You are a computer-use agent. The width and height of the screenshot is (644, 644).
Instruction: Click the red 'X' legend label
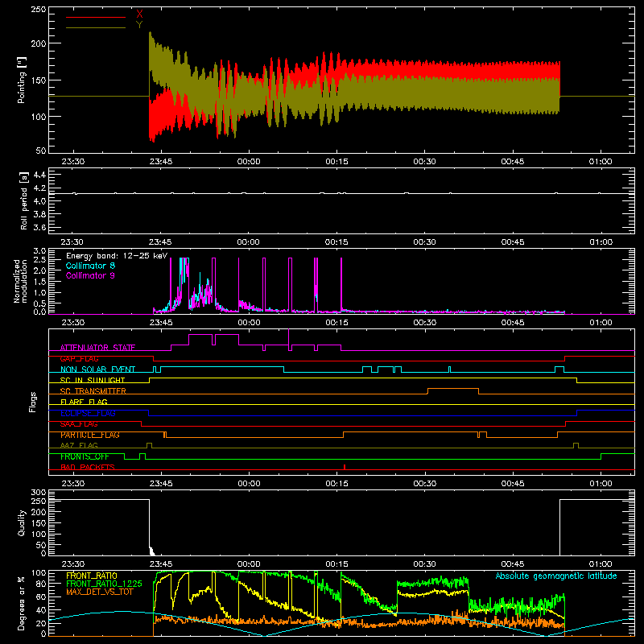point(139,14)
